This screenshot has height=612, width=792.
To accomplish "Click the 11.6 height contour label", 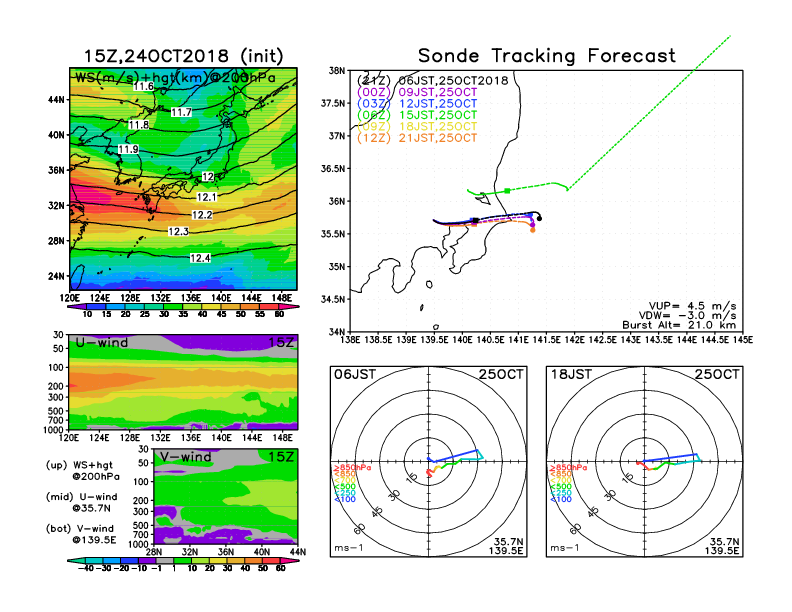I will [143, 86].
